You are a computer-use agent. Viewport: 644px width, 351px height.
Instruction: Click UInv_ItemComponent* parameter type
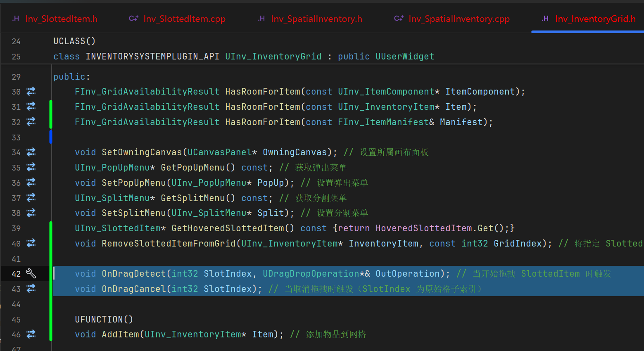click(389, 91)
